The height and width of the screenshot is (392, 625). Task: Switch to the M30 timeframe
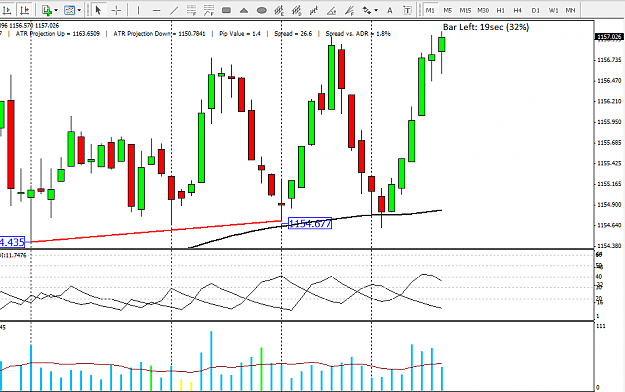click(483, 10)
